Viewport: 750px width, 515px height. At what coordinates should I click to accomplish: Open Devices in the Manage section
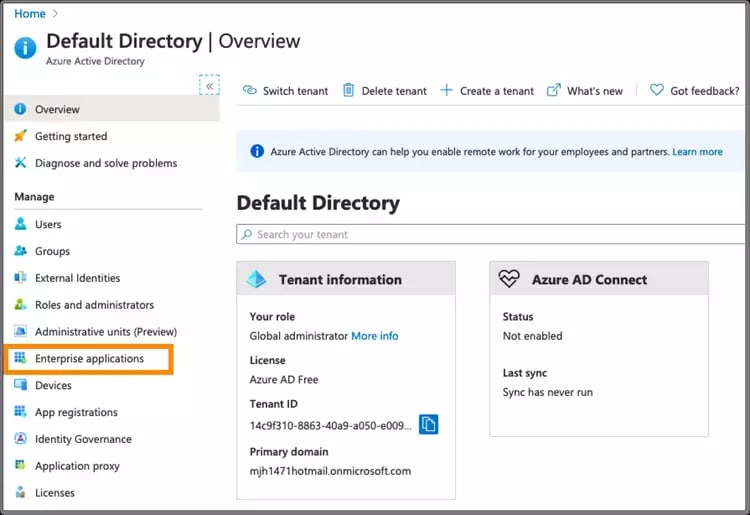(53, 385)
